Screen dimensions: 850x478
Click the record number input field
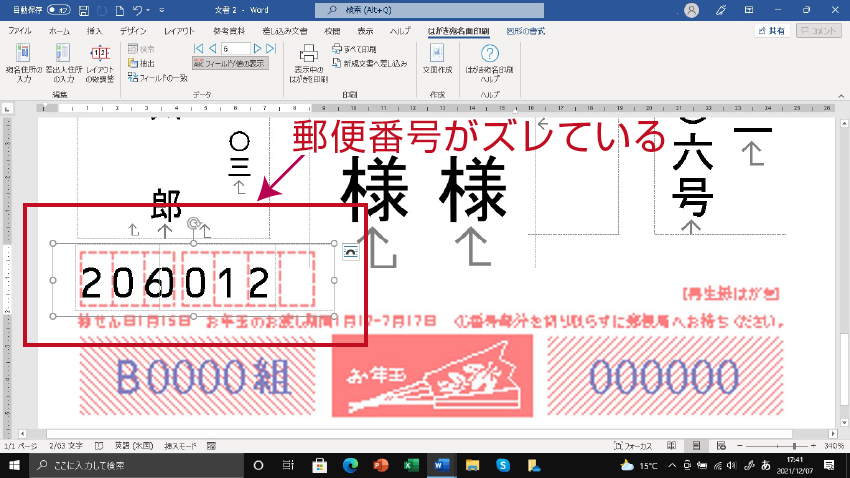[238, 48]
